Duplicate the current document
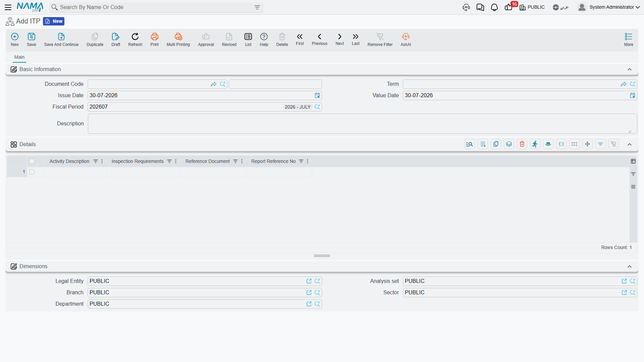 point(95,40)
